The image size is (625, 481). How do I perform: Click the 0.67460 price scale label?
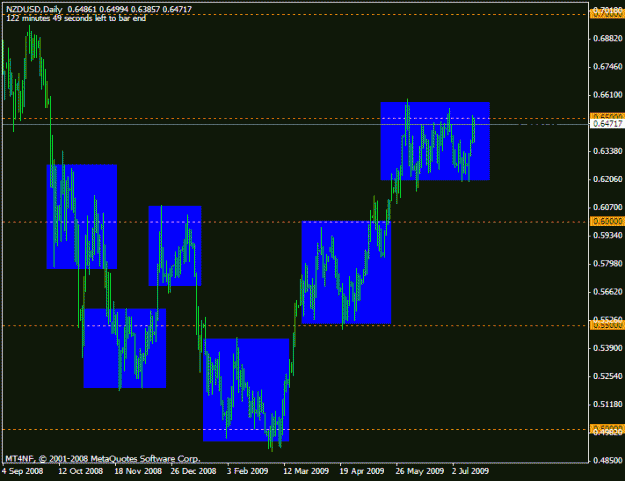point(607,67)
